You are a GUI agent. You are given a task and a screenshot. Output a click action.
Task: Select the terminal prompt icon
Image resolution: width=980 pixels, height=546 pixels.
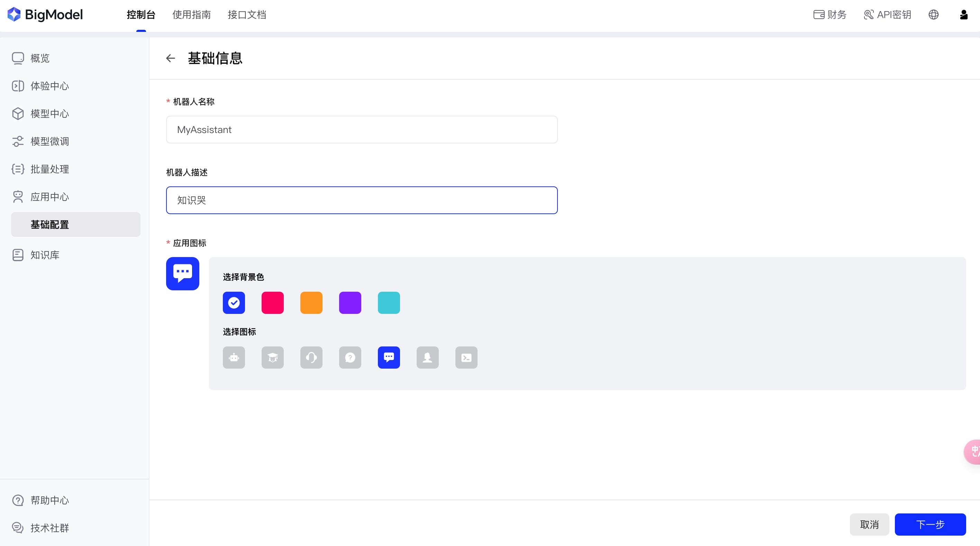pos(466,357)
